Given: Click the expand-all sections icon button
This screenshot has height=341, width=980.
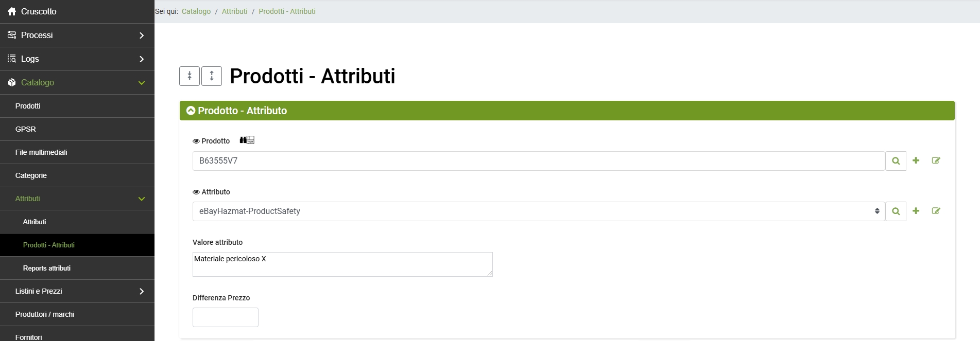Looking at the screenshot, I should coord(212,76).
